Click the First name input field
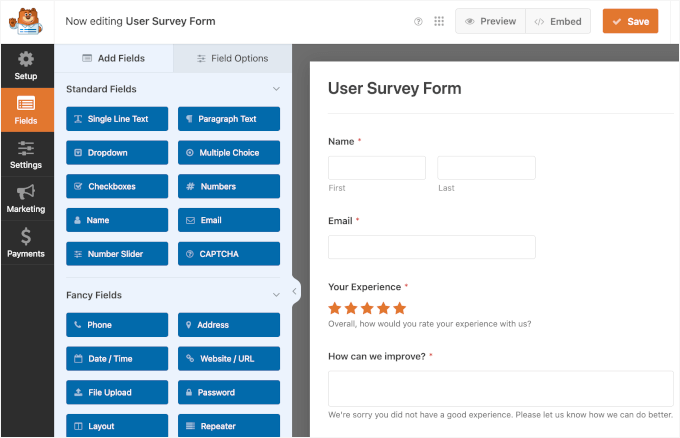The width and height of the screenshot is (680, 438). click(377, 168)
